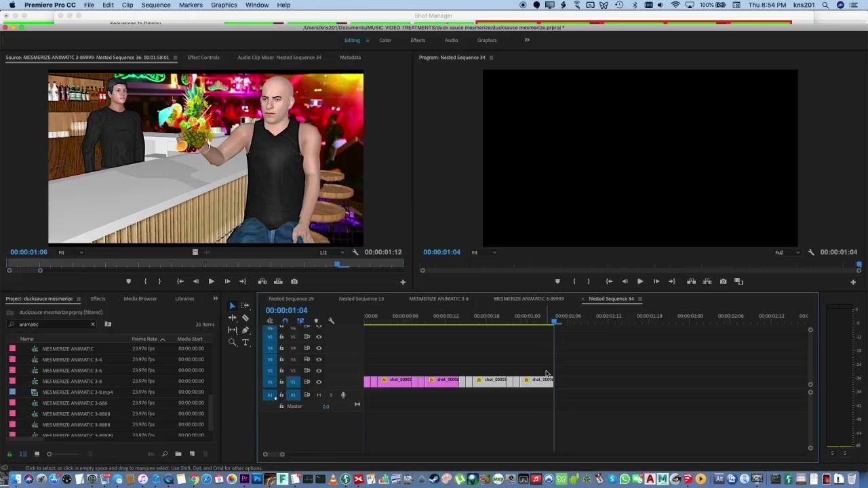Clear the animatic search field
868x488 pixels.
pyautogui.click(x=93, y=325)
